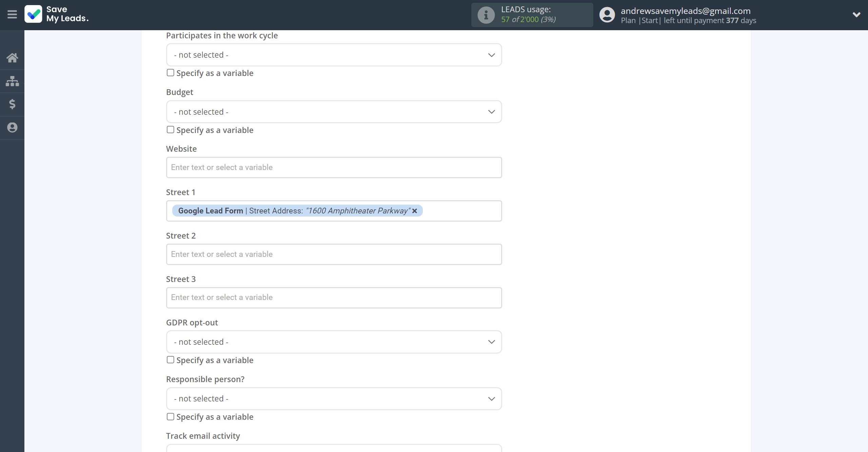Click the Street 3 input field
Screen dimensions: 868x452
click(x=334, y=298)
